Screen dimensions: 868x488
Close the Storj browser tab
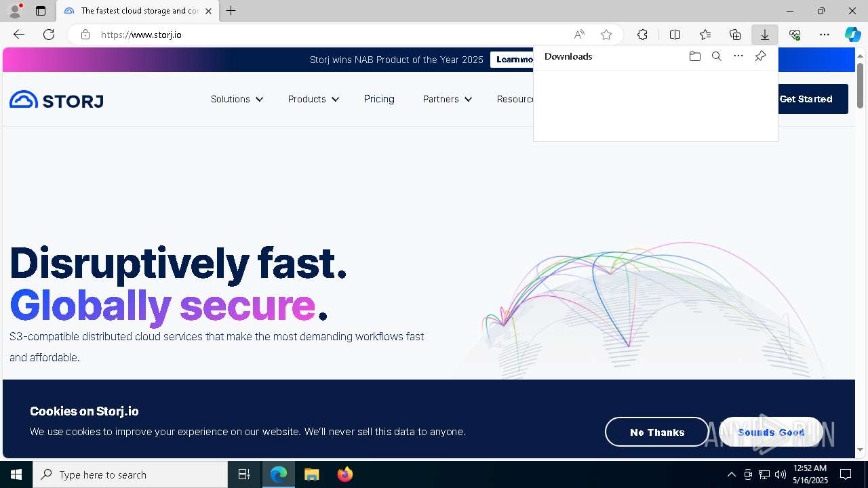click(x=208, y=11)
